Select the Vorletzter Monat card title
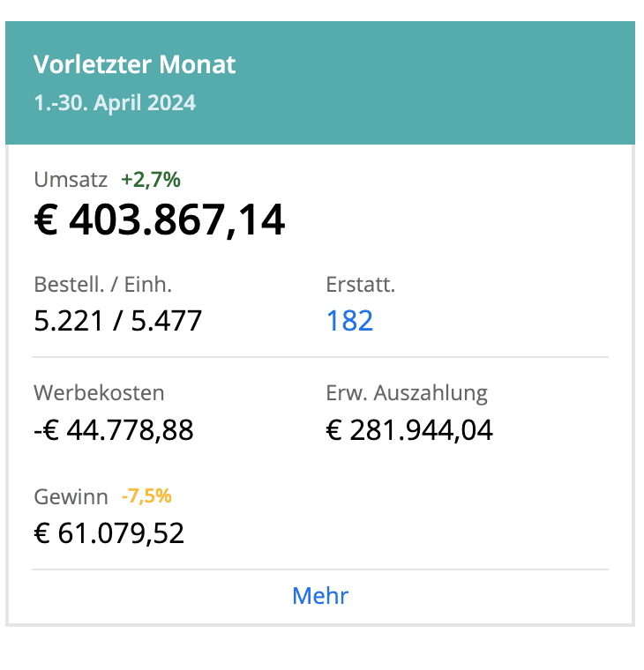The height and width of the screenshot is (670, 644). click(x=135, y=64)
